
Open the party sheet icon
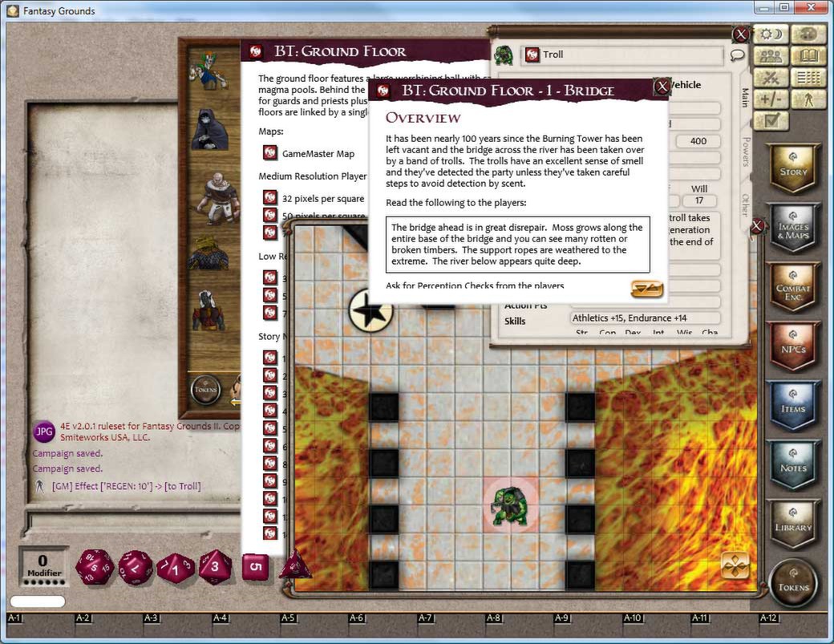coord(772,55)
